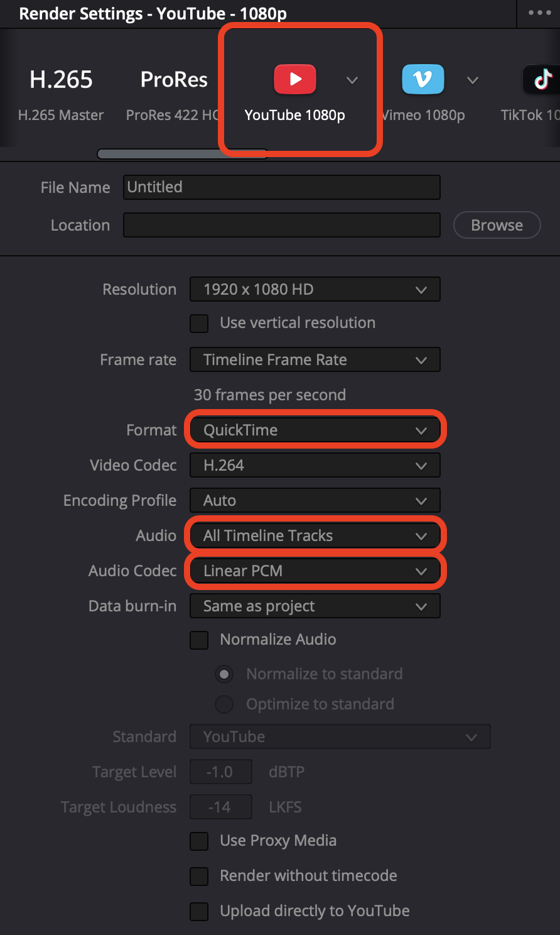Click the preset list horizontal scrollbar
This screenshot has height=935, width=560.
[182, 154]
